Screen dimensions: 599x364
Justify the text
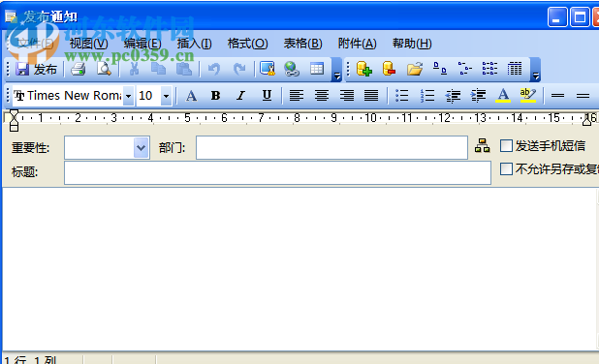[x=371, y=96]
